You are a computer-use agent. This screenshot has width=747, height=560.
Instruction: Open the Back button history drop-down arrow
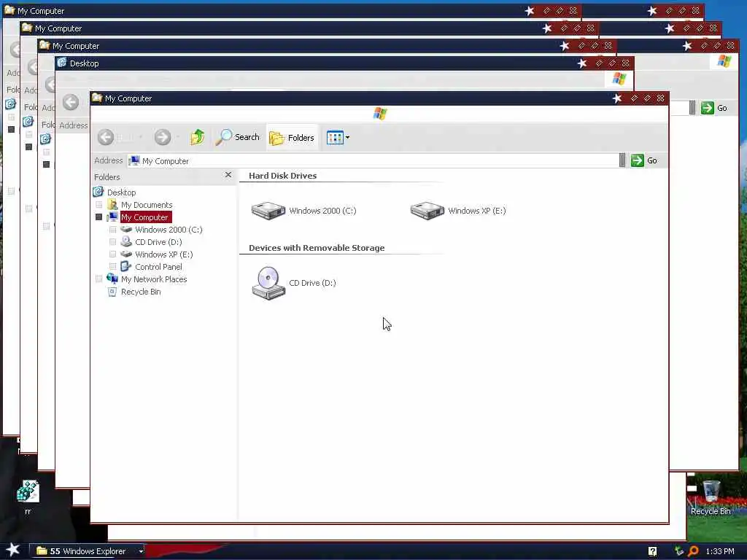(141, 137)
